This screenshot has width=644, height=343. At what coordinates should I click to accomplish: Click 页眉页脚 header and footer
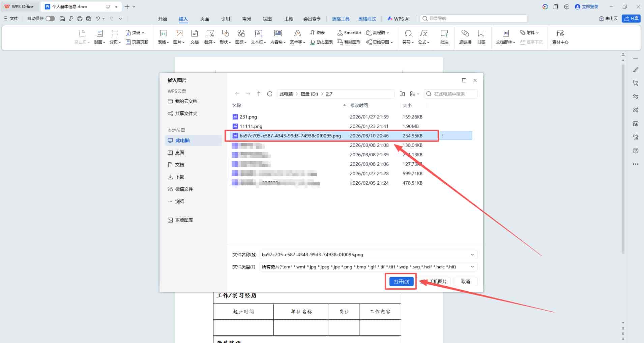click(137, 42)
